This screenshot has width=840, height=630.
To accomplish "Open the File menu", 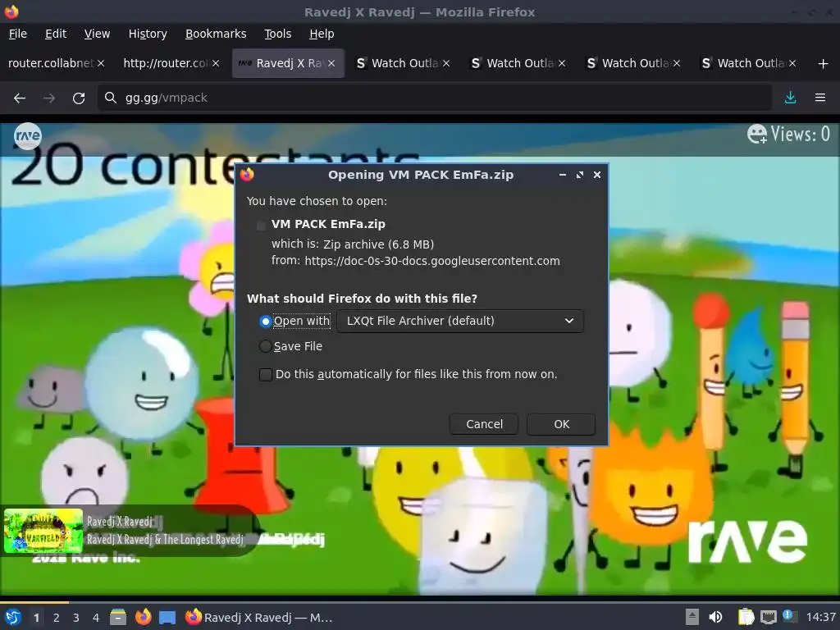I will pyautogui.click(x=18, y=34).
